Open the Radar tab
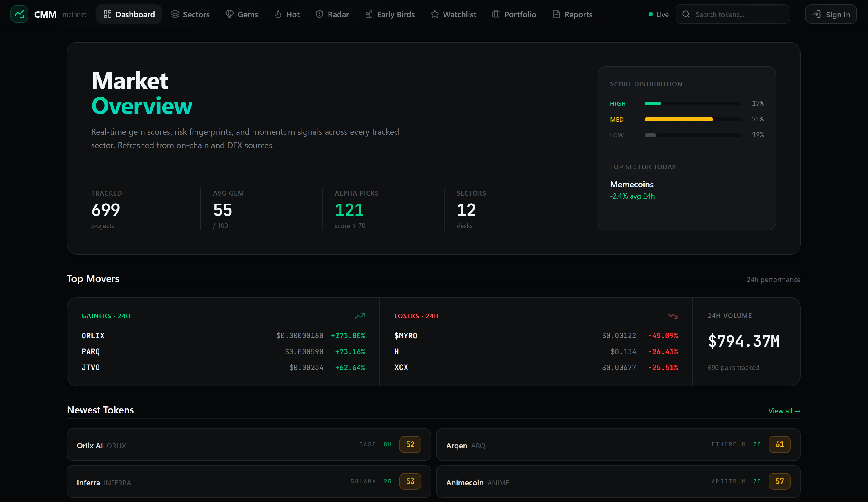Screen dimensions: 868x502 (332, 14)
